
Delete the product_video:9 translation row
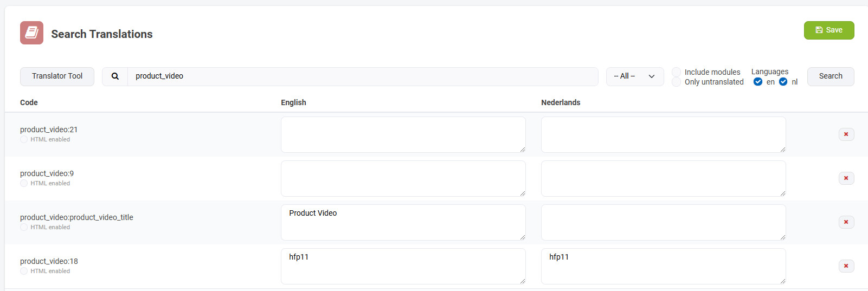pyautogui.click(x=846, y=178)
